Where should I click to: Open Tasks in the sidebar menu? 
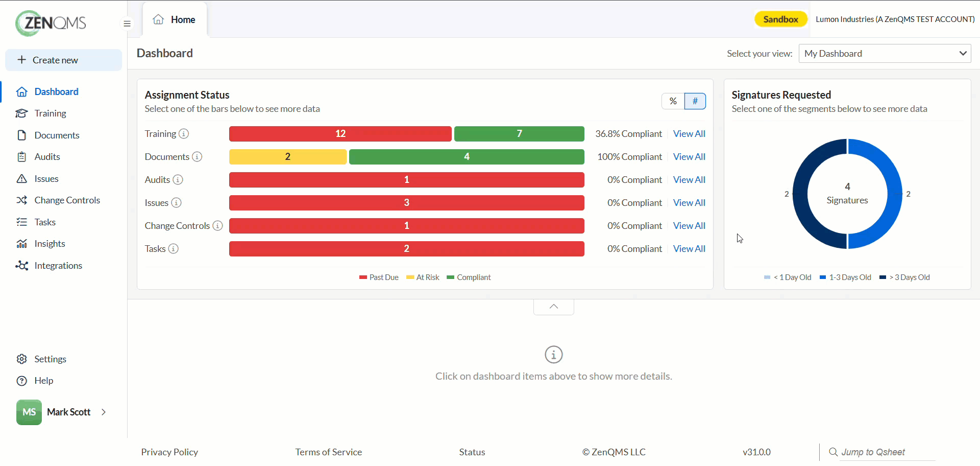(45, 222)
